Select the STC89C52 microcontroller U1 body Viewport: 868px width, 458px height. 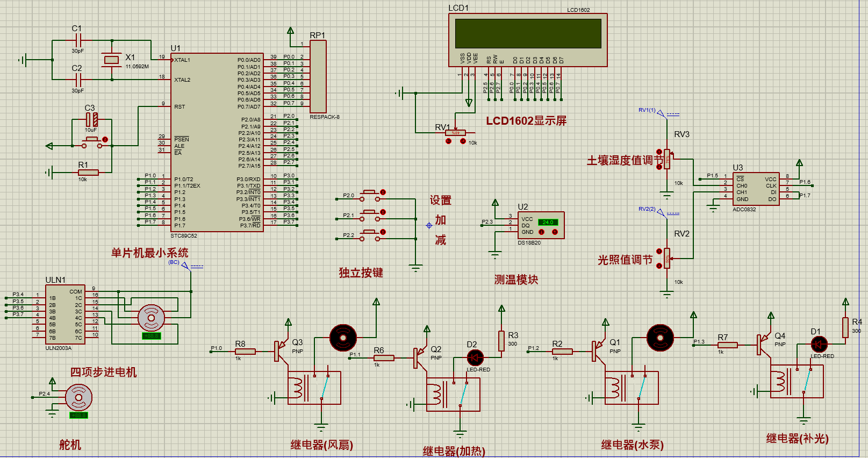pyautogui.click(x=217, y=142)
